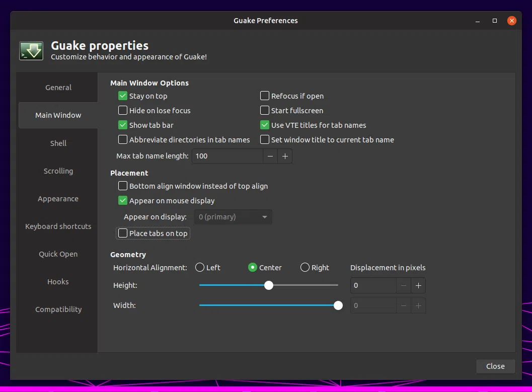Select Right horizontal alignment radio

[305, 268]
